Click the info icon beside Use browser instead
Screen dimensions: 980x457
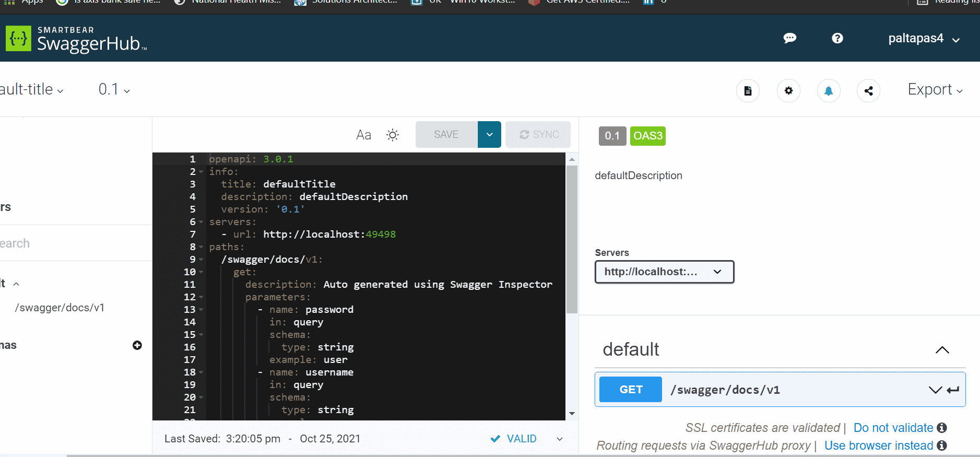pyautogui.click(x=942, y=446)
